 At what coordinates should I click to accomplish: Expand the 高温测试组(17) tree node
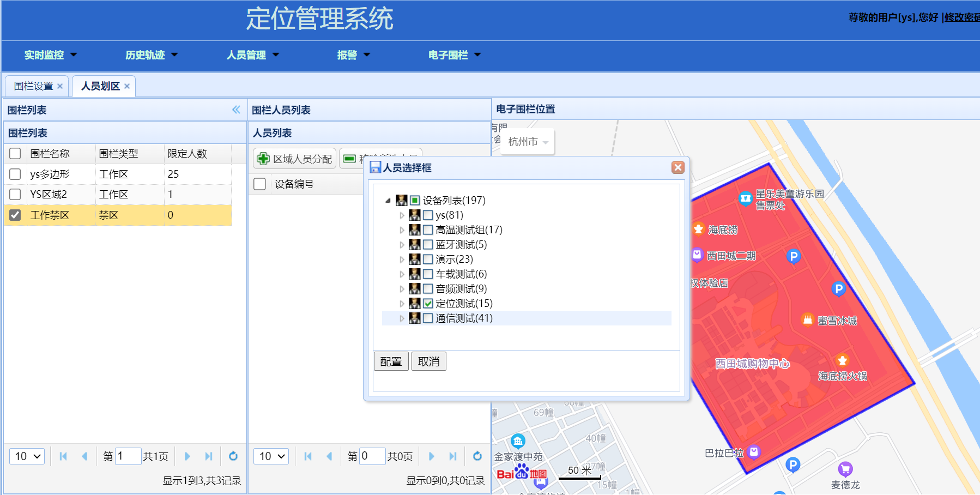402,230
